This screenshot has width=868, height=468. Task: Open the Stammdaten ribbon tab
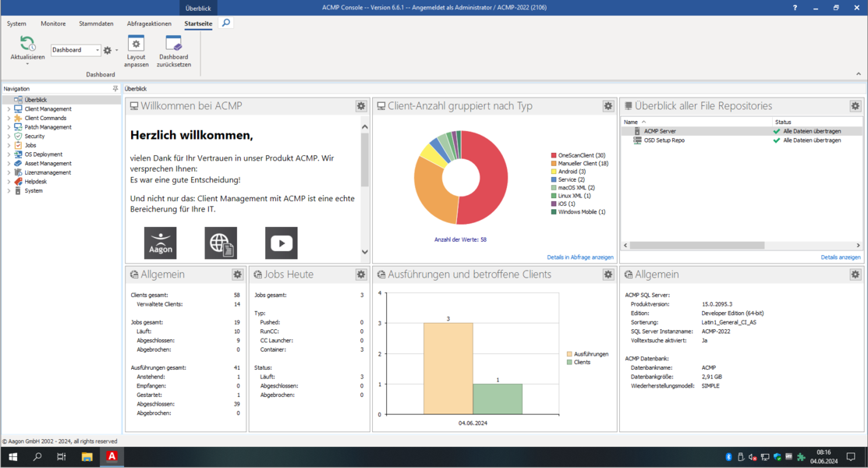96,23
